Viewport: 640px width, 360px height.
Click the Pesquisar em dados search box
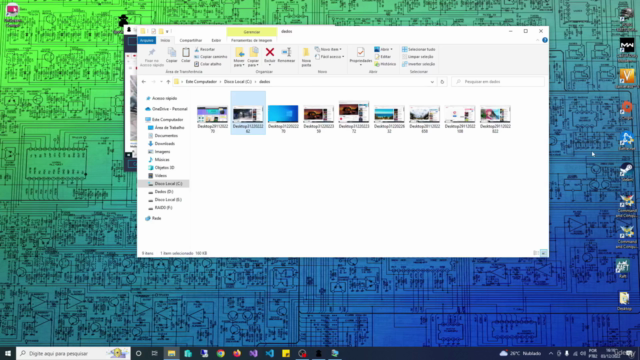click(x=498, y=82)
